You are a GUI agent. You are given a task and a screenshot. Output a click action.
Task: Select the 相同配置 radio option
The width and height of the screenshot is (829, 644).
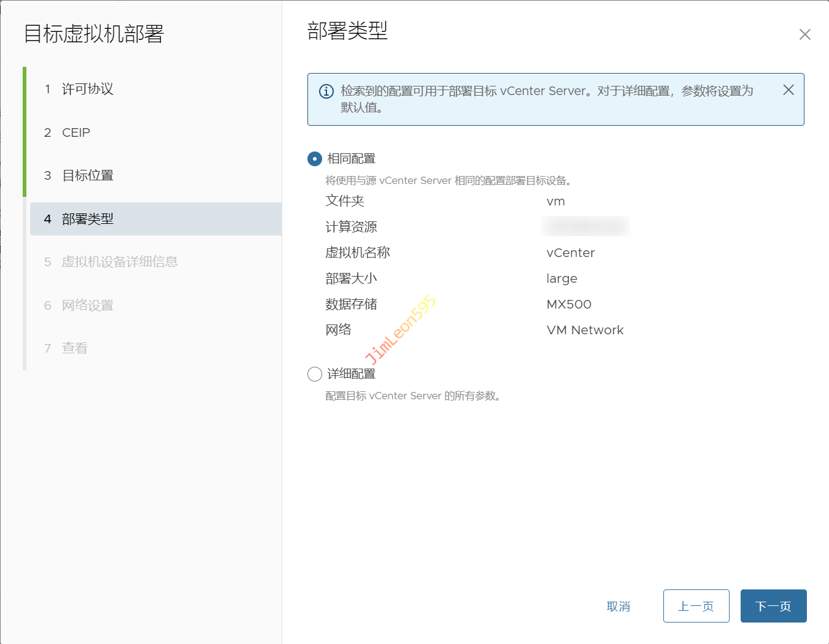click(x=315, y=159)
